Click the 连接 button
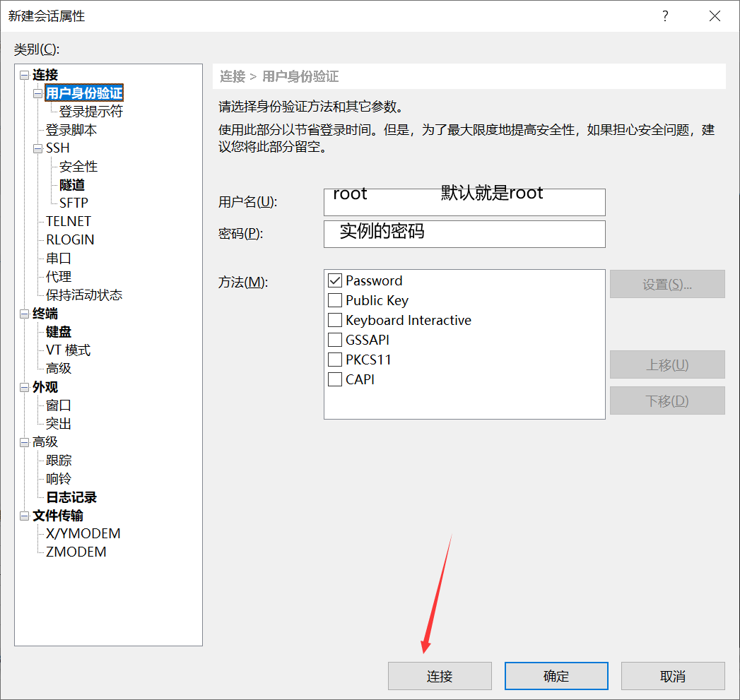740x700 pixels. 440,676
